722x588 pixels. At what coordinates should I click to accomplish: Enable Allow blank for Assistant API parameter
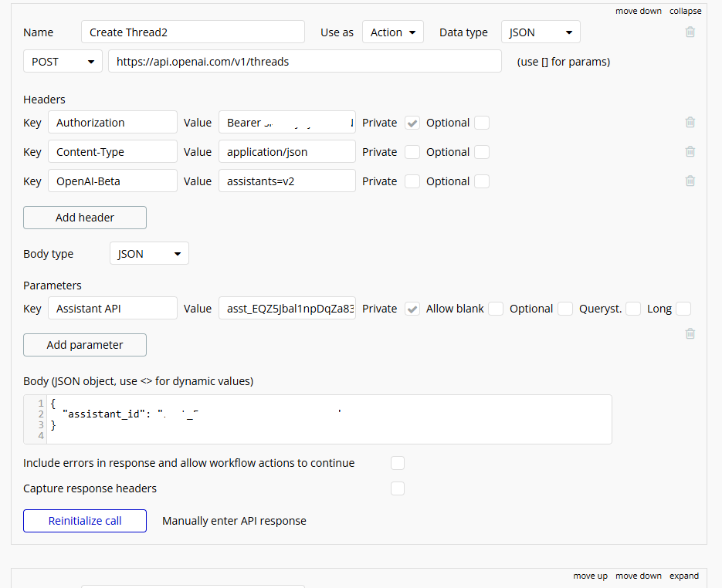pyautogui.click(x=496, y=309)
